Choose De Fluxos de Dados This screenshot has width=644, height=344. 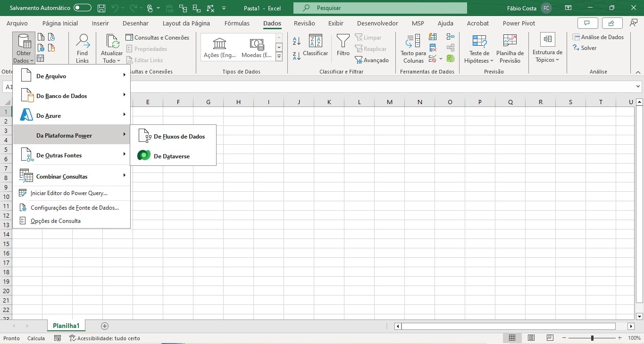pos(173,136)
